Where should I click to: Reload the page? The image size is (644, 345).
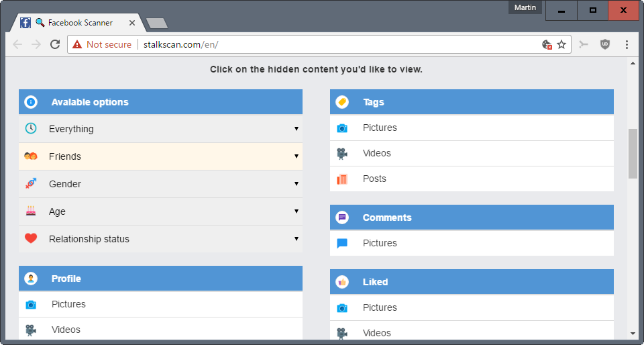pyautogui.click(x=55, y=44)
